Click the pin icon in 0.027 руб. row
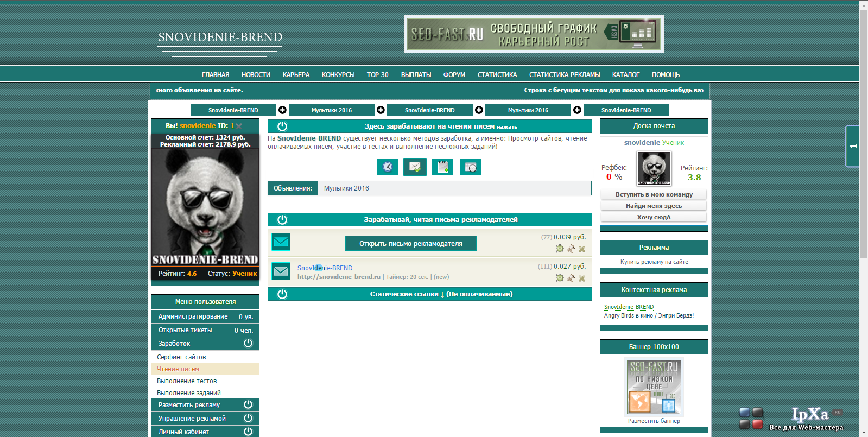Screen dimensions: 868x437 tap(571, 278)
